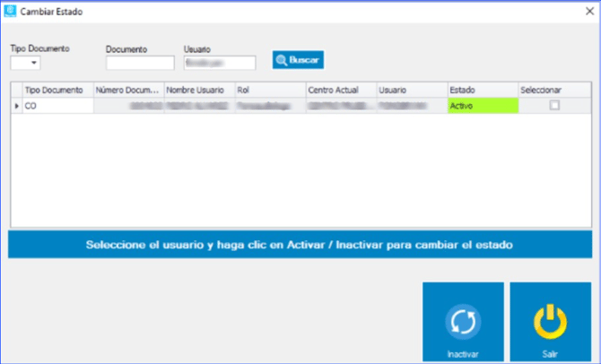Sort by the Estado column header
Screen dimensions: 601x364
482,91
